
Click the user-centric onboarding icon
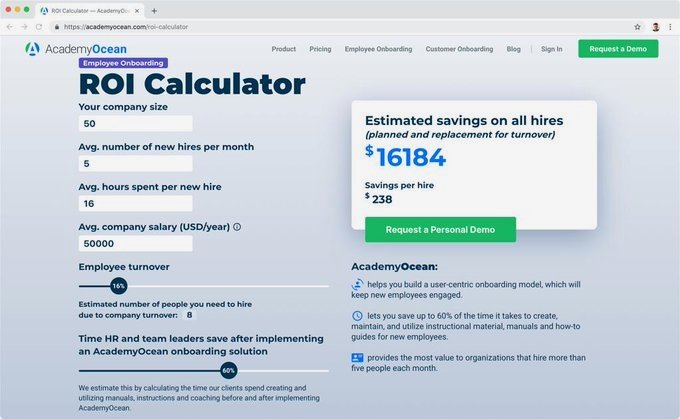357,285
